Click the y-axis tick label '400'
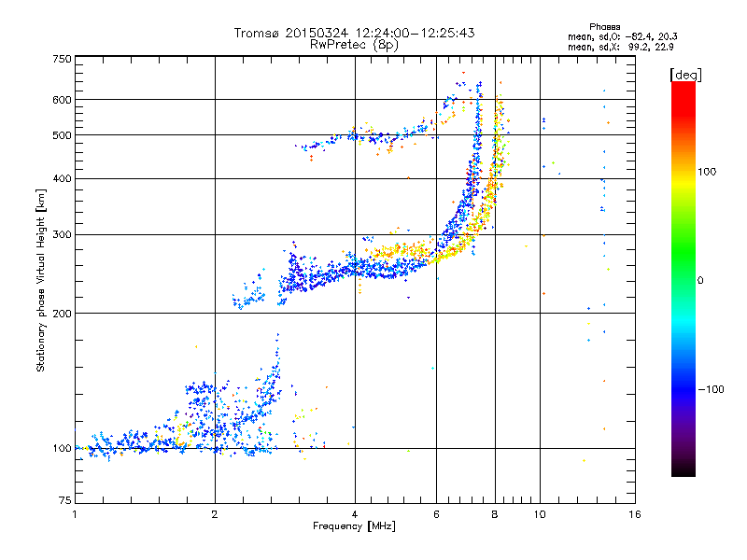The height and width of the screenshot is (560, 747). coord(63,178)
